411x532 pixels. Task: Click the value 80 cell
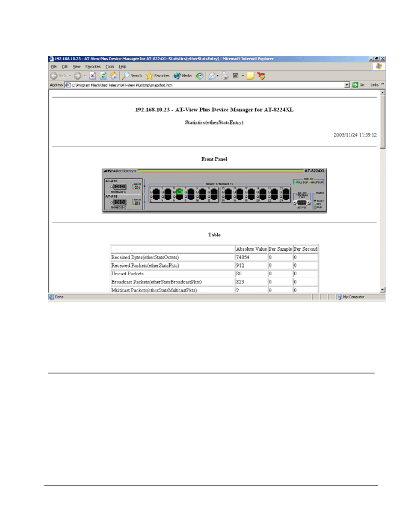(252, 274)
